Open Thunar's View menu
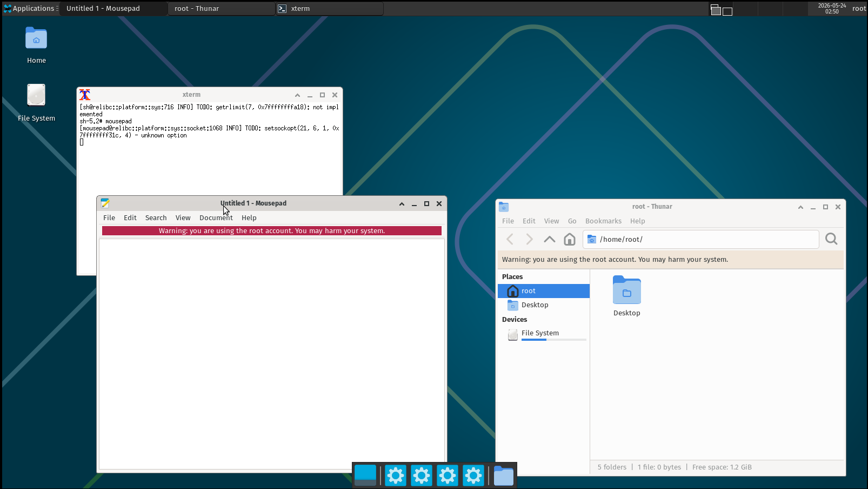The width and height of the screenshot is (868, 489). point(552,221)
